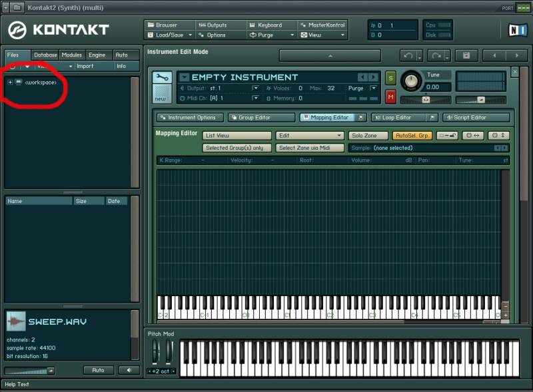Click the Tune knob
This screenshot has height=392, width=533.
[x=411, y=81]
